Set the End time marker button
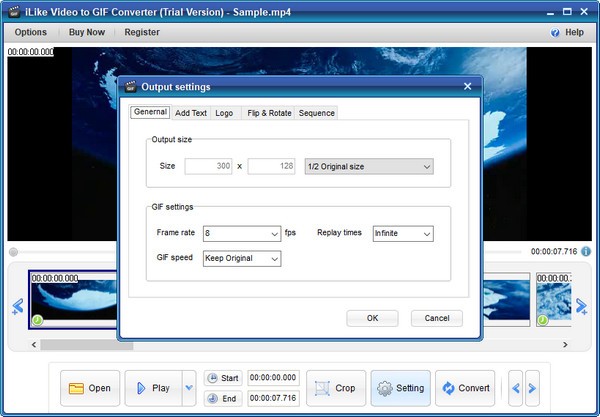 [222, 398]
